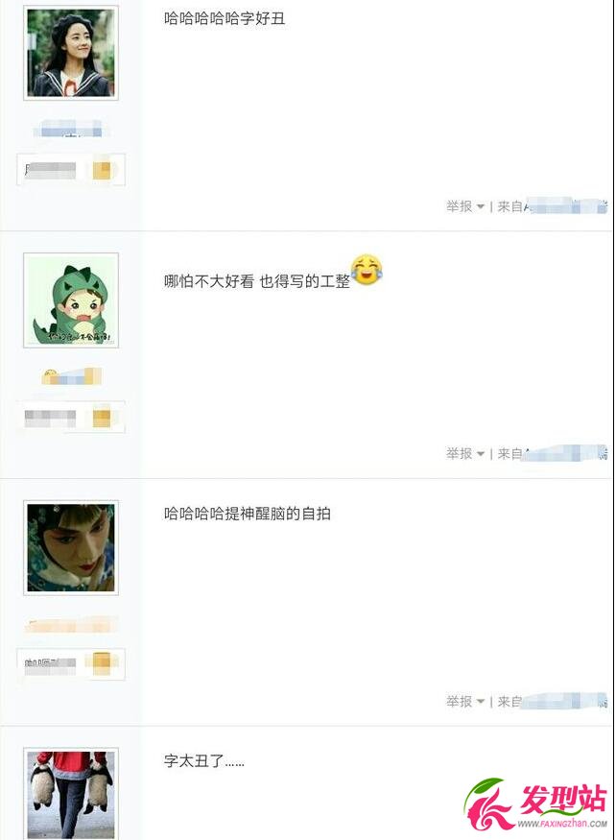Click the blurred username below first avatar
The height and width of the screenshot is (840, 616).
[68, 129]
